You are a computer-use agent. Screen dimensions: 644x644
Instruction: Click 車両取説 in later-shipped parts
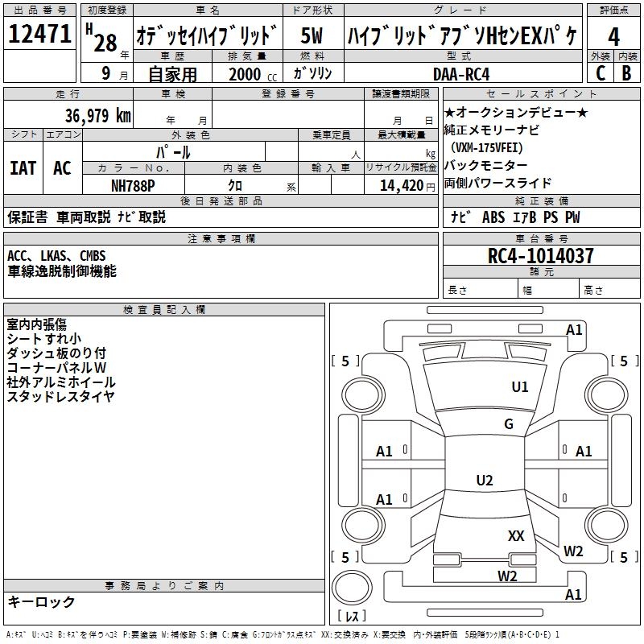pos(84,217)
